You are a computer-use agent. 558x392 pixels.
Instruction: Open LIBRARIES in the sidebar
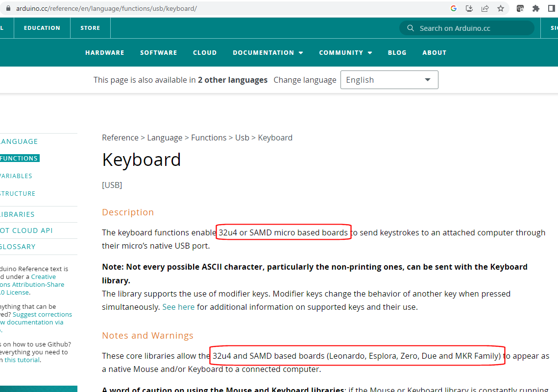18,214
